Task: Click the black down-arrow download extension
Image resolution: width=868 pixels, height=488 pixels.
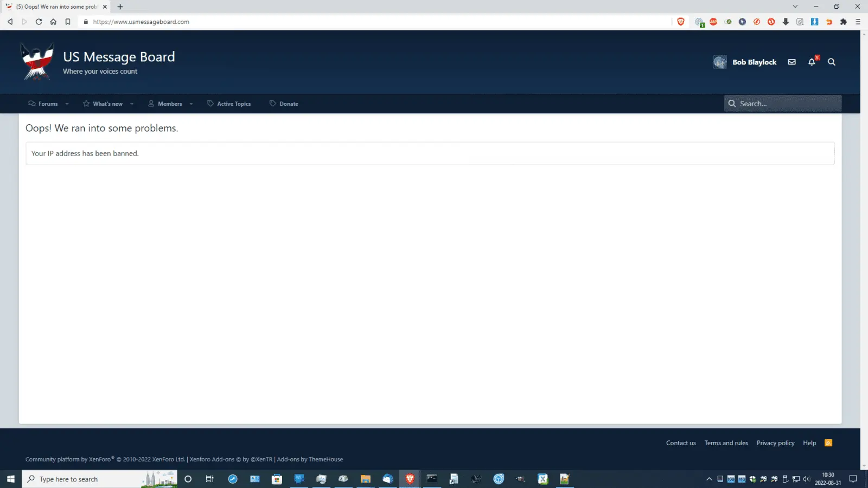Action: 786,22
